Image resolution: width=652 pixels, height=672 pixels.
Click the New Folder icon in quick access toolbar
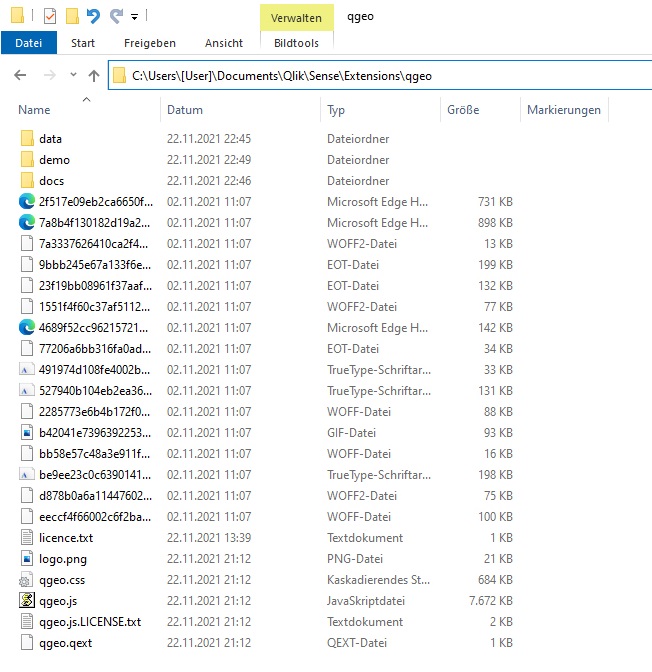(72, 16)
